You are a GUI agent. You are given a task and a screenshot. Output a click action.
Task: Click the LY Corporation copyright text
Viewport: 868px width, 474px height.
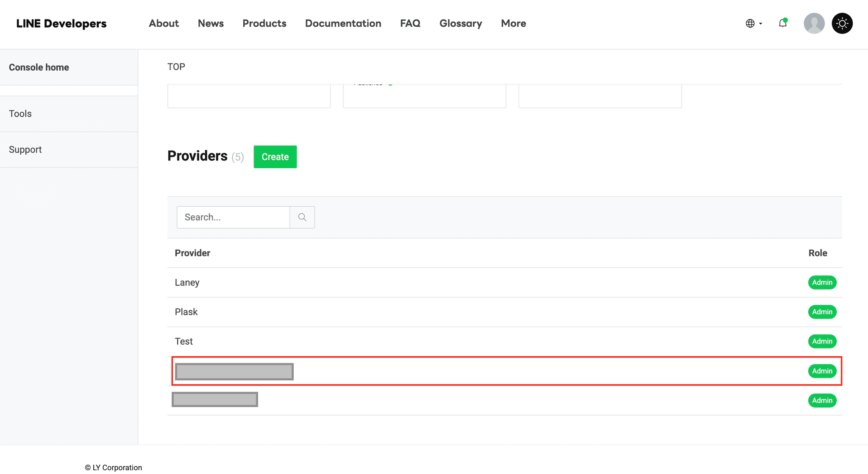(x=114, y=468)
